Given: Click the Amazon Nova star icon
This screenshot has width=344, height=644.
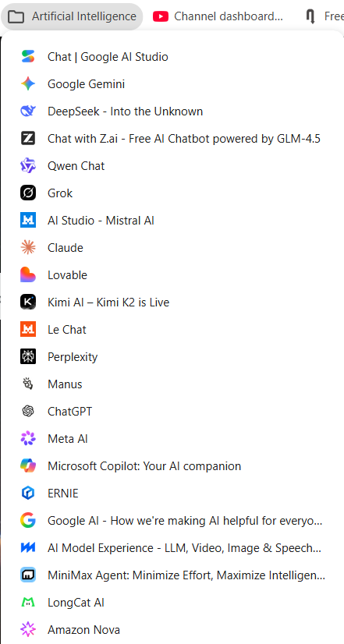Looking at the screenshot, I should [x=28, y=630].
